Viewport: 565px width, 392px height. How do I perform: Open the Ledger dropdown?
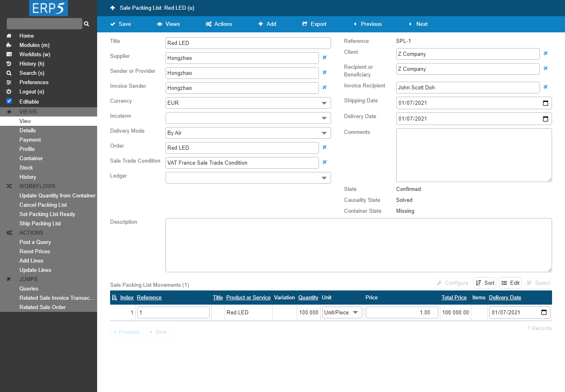[248, 178]
